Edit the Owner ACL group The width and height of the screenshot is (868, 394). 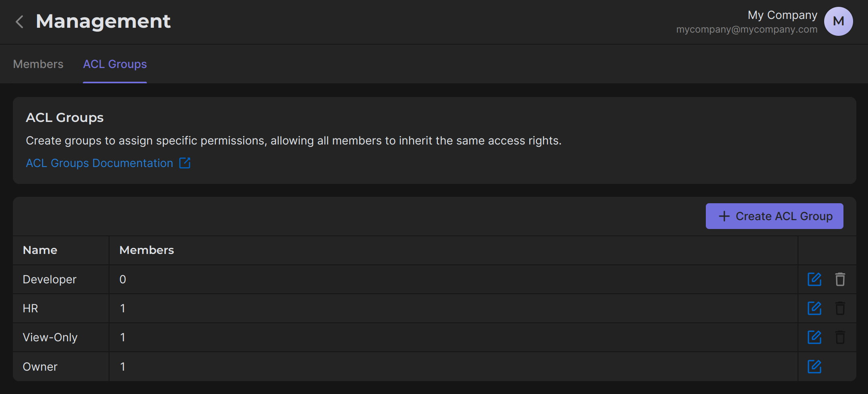click(814, 367)
